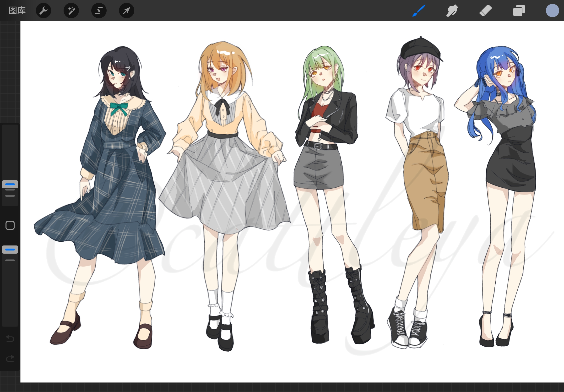This screenshot has height=392, width=564.
Task: Open the 图库 gallery
Action: pyautogui.click(x=17, y=11)
